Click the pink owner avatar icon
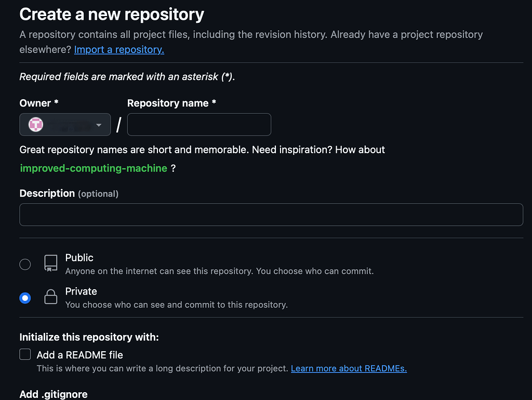532x400 pixels. click(36, 125)
